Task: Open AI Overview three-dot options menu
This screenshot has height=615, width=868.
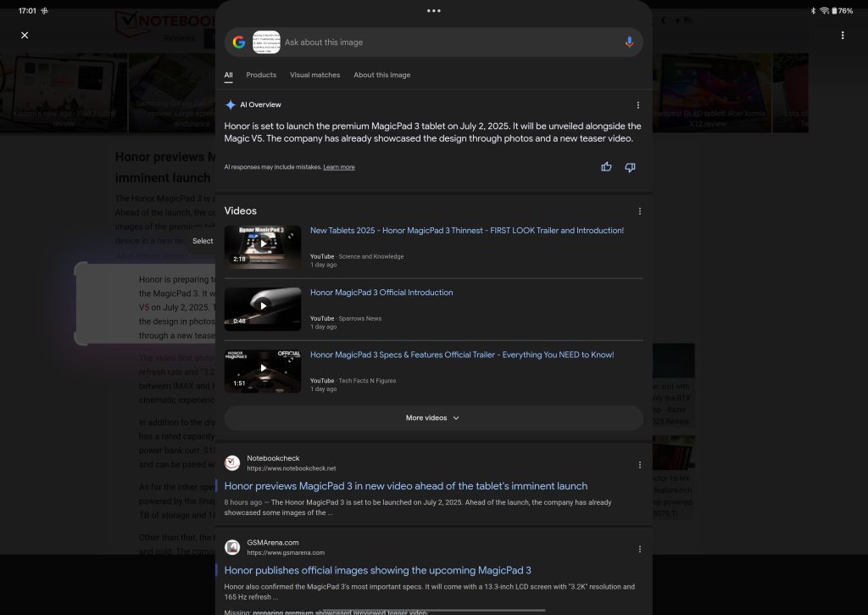Action: pos(638,105)
